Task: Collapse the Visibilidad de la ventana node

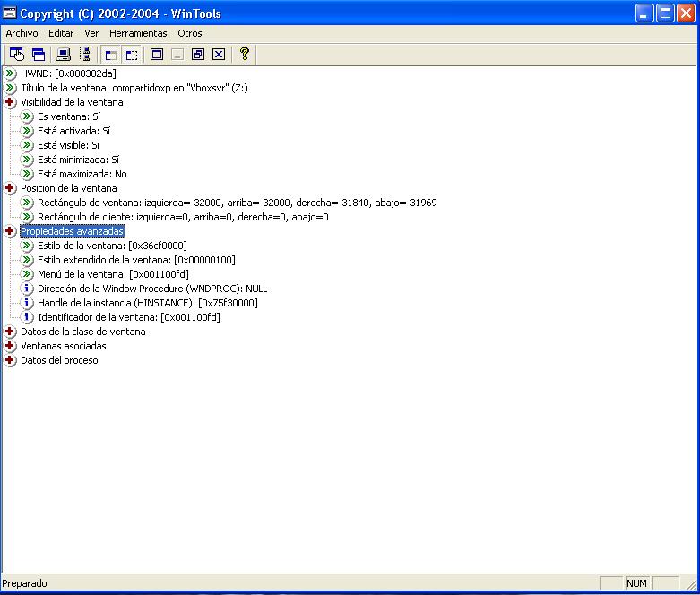Action: (10, 102)
